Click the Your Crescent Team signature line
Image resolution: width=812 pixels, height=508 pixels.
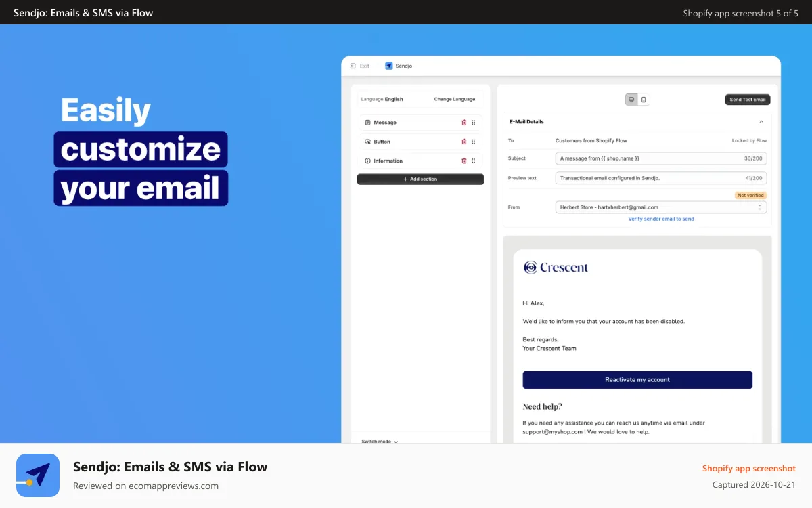click(x=549, y=348)
